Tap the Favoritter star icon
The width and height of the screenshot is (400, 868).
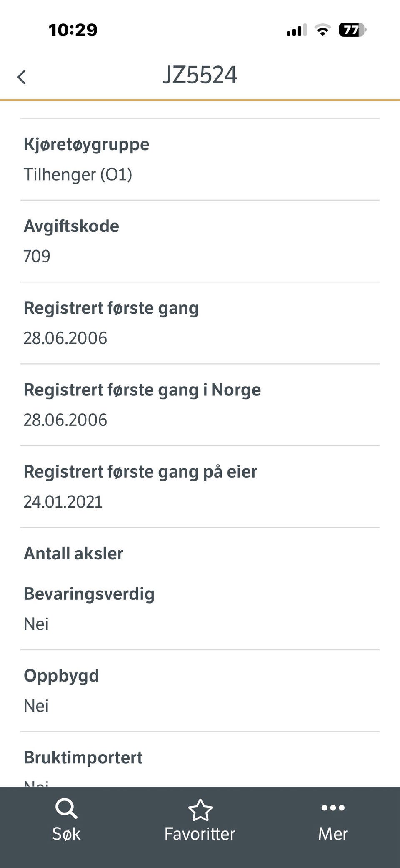click(200, 809)
